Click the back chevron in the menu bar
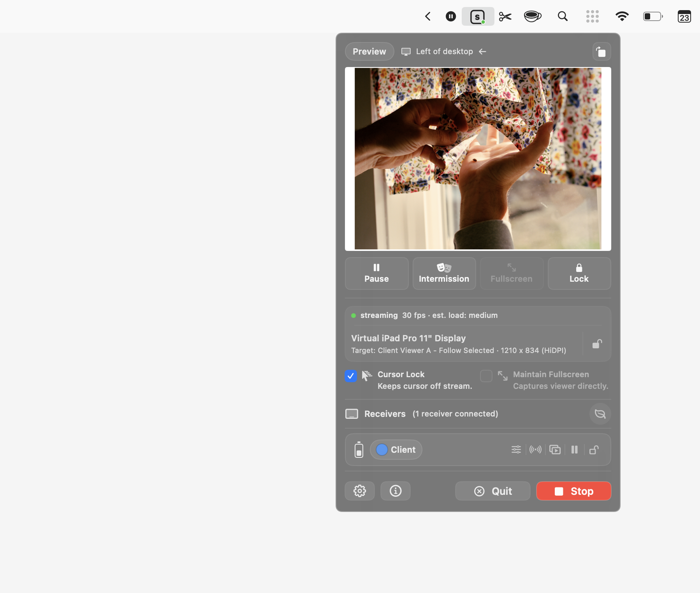The image size is (700, 593). [x=428, y=16]
